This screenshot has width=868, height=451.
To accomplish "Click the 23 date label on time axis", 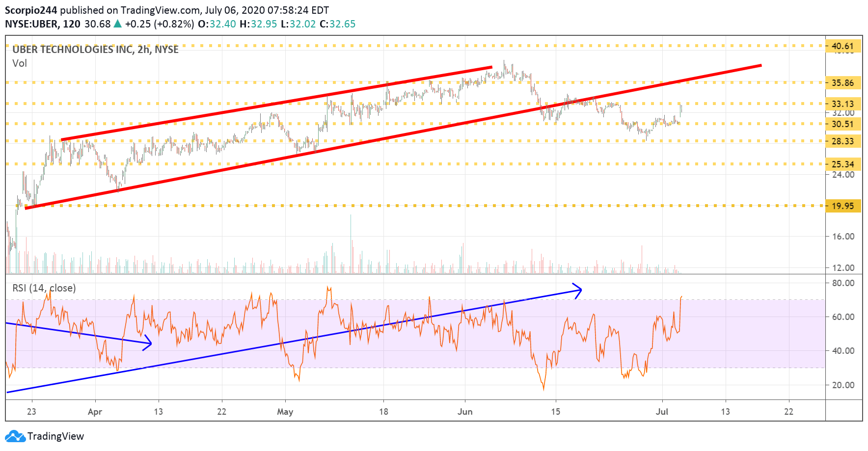I will [31, 412].
